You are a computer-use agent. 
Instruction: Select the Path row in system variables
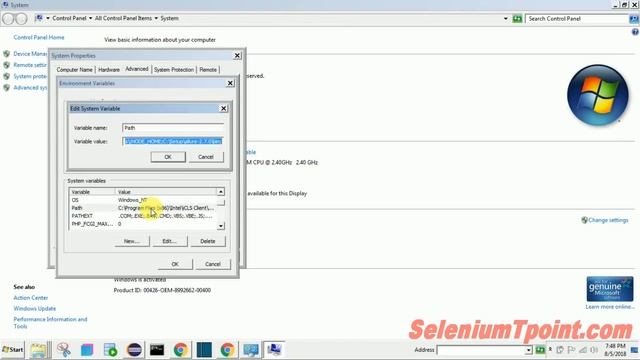[143, 208]
